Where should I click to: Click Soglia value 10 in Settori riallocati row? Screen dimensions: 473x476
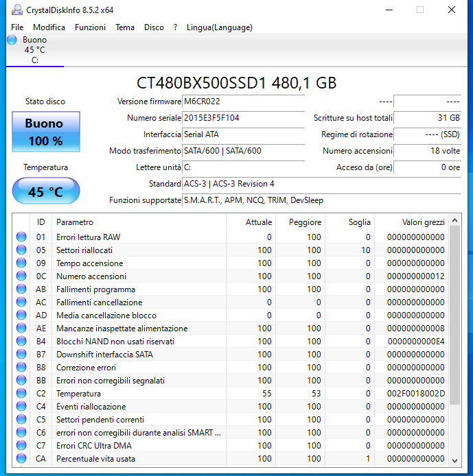366,250
